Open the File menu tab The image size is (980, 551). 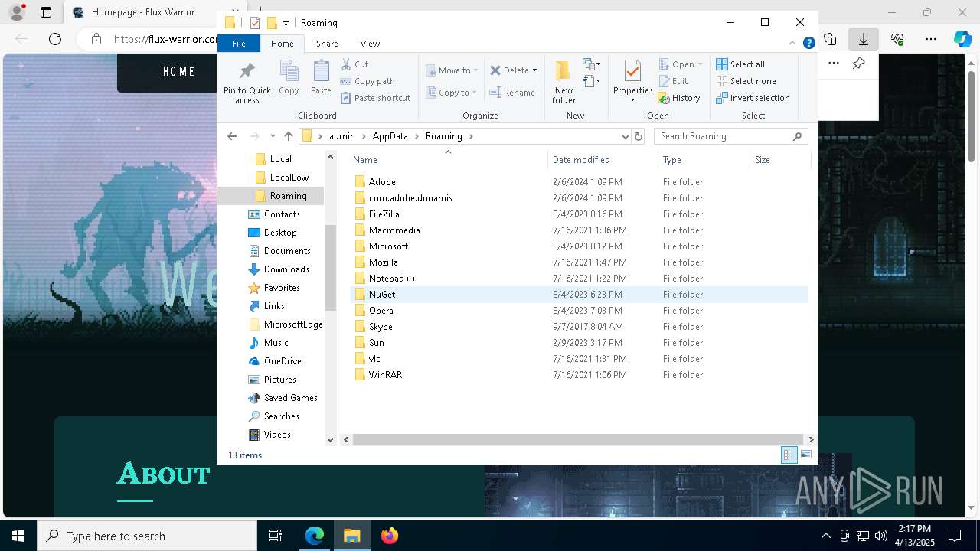pyautogui.click(x=239, y=44)
